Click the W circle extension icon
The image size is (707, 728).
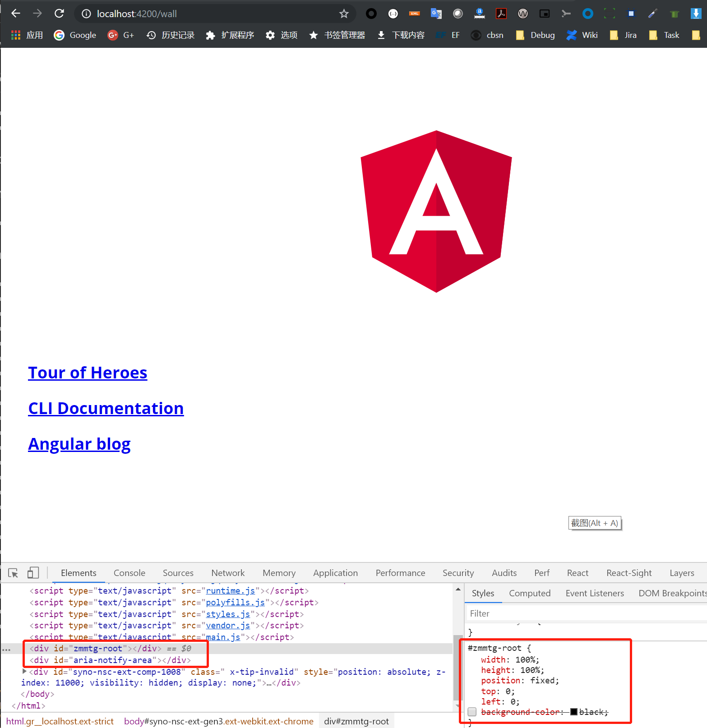tap(523, 14)
